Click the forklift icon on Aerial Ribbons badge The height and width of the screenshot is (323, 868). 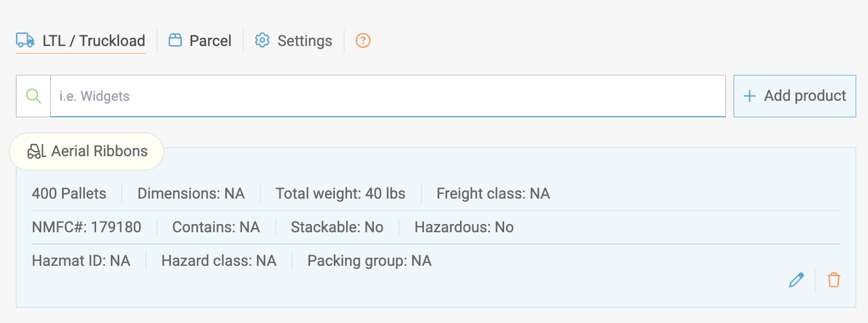37,151
